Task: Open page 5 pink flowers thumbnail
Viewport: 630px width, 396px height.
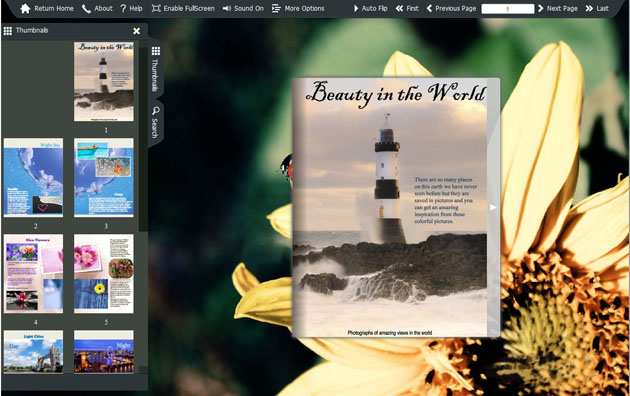Action: 104,274
